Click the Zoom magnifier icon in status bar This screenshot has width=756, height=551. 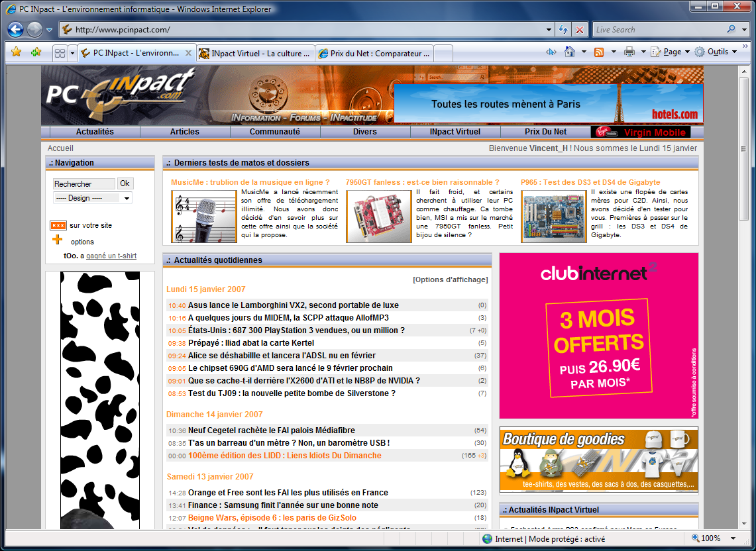(695, 538)
